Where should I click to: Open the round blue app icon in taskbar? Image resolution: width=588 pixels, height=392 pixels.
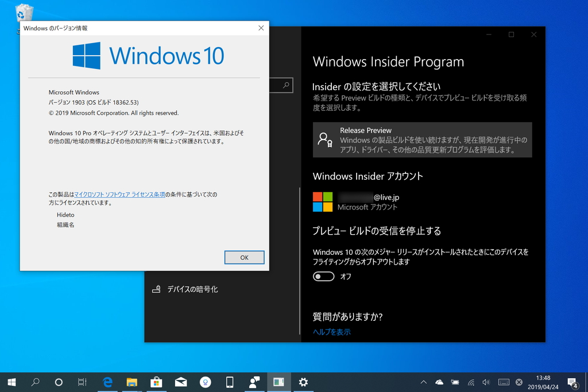(x=205, y=382)
